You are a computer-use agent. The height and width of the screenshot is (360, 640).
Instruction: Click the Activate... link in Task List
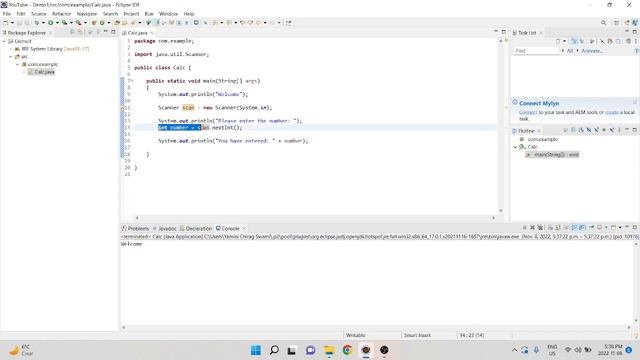[x=592, y=51]
